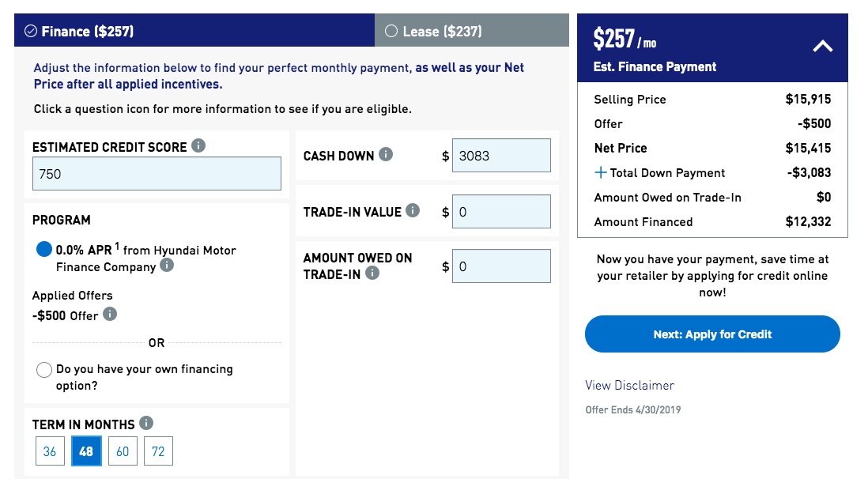Screen dimensions: 868x479
Task: Open the View Disclaimer link
Action: (629, 386)
